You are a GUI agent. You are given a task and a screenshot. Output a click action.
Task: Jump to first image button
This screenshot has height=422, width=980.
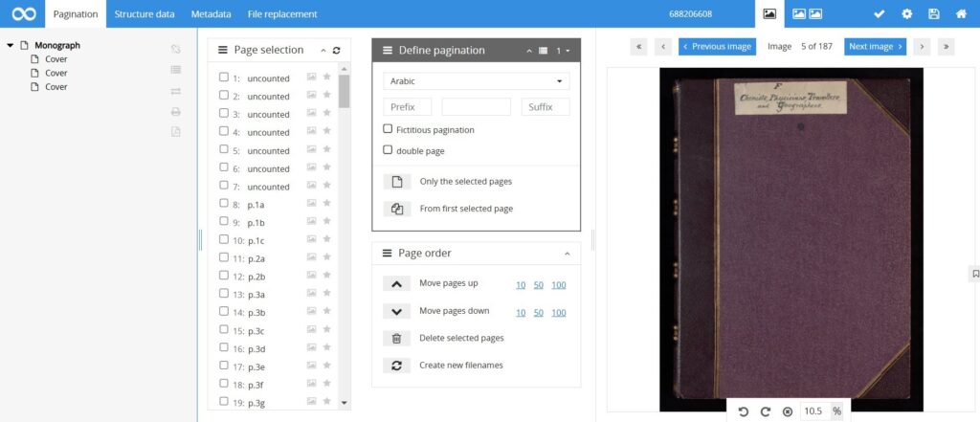pos(638,46)
